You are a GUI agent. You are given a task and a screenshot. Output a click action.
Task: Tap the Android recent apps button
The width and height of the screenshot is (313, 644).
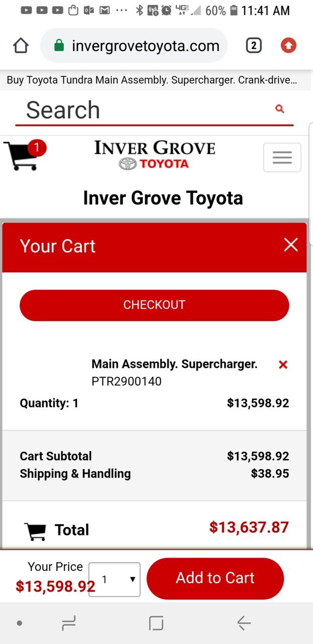[68, 623]
